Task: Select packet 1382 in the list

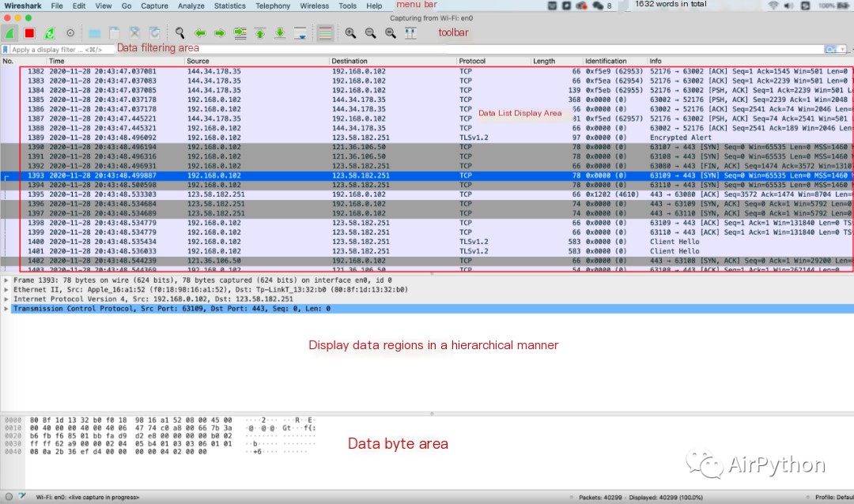Action: click(x=427, y=71)
